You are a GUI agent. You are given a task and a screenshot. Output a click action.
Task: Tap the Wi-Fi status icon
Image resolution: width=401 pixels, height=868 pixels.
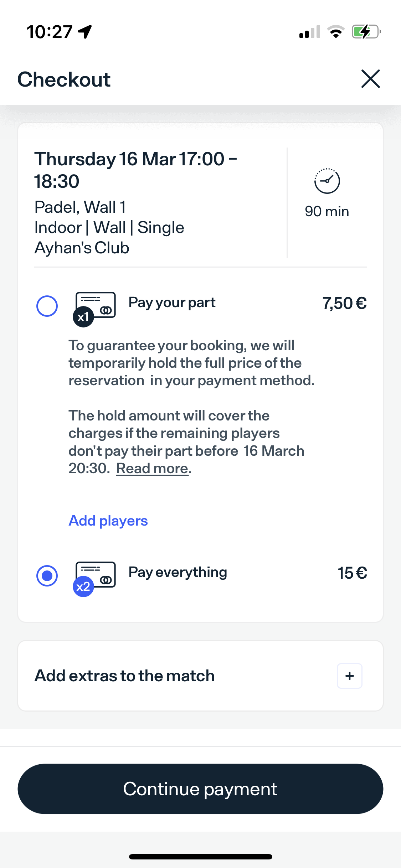[336, 32]
